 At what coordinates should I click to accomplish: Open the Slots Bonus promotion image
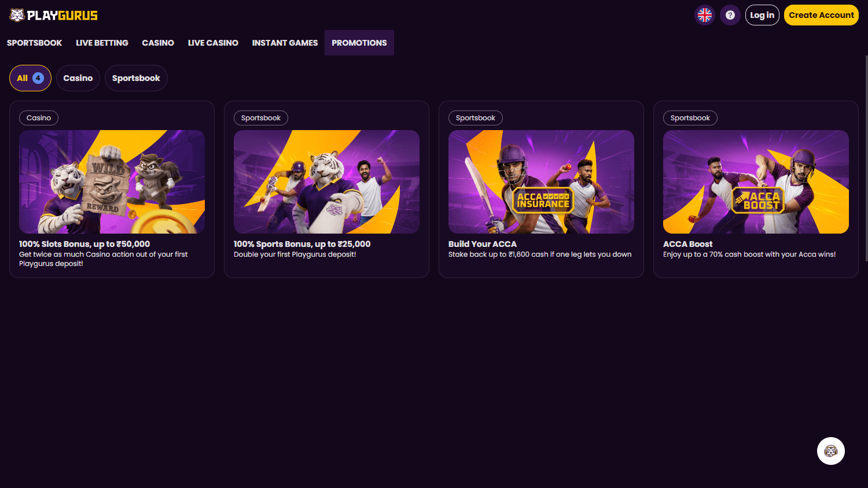pos(112,182)
